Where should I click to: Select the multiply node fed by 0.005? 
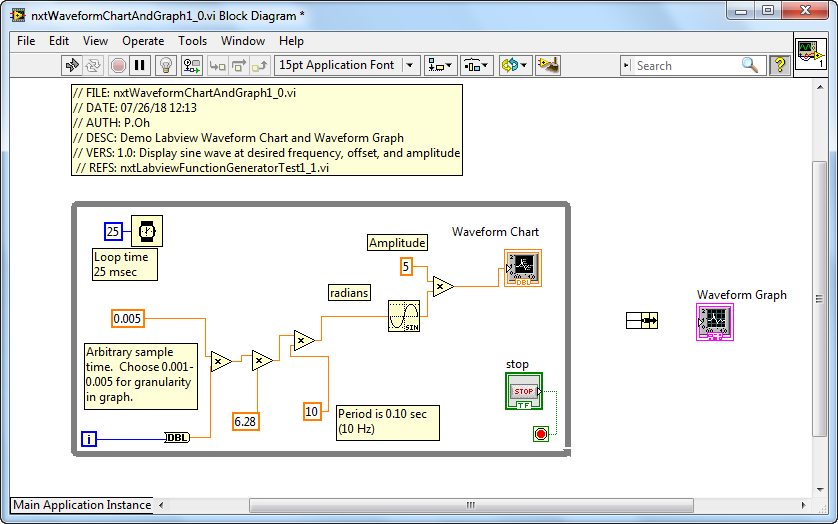pos(220,362)
